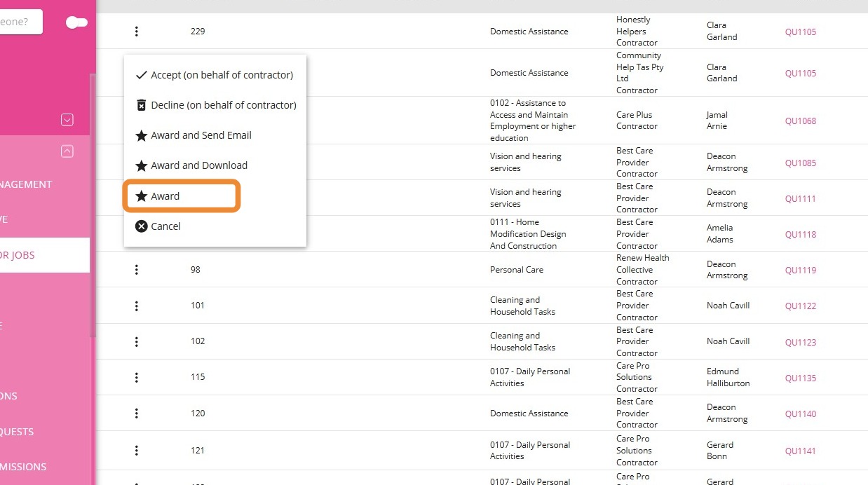The image size is (868, 485).
Task: Open quote link QU1068
Action: click(x=800, y=121)
